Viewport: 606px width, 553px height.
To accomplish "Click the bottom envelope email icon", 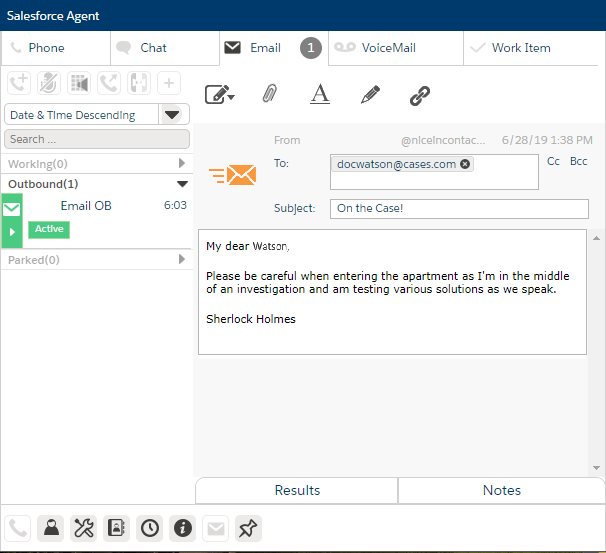I will tap(216, 528).
